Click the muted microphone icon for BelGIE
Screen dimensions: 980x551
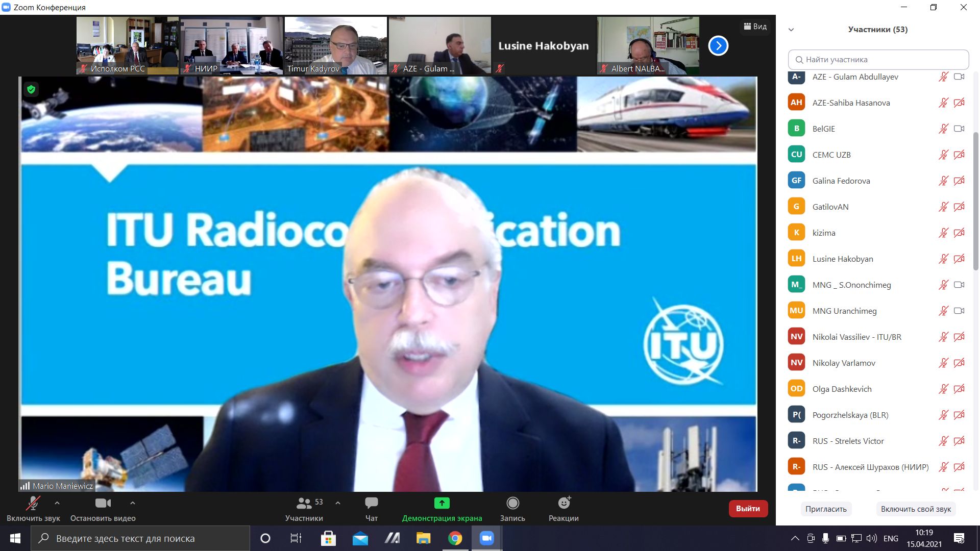coord(943,129)
